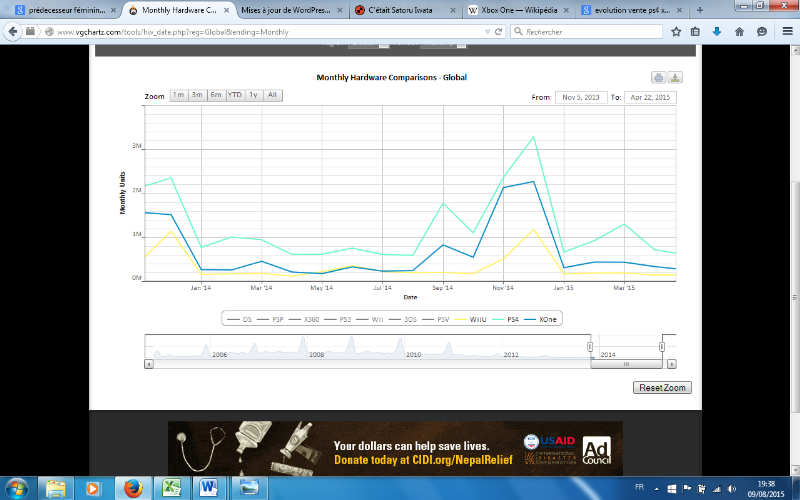Open the Firefox hamburger menu
Image resolution: width=800 pixels, height=500 pixels.
787,32
